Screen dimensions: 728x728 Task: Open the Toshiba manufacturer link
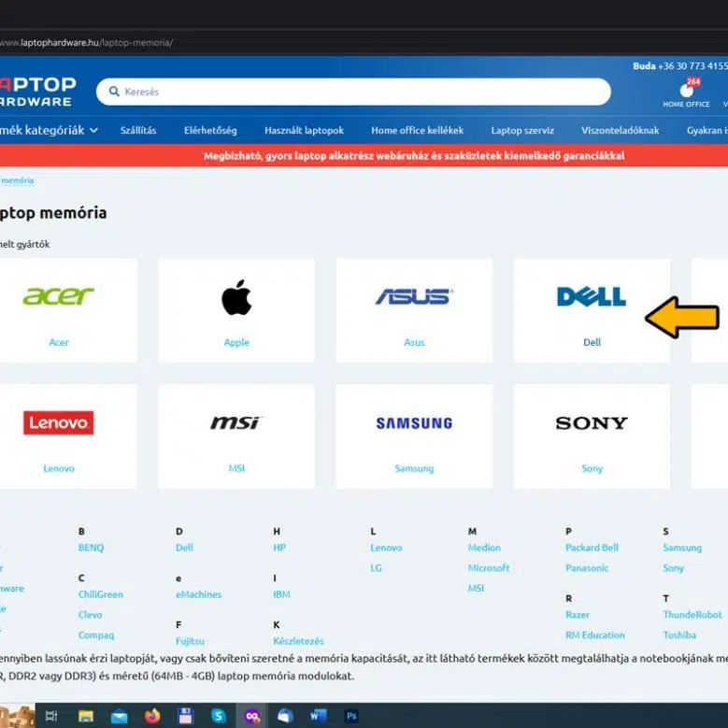tap(679, 635)
